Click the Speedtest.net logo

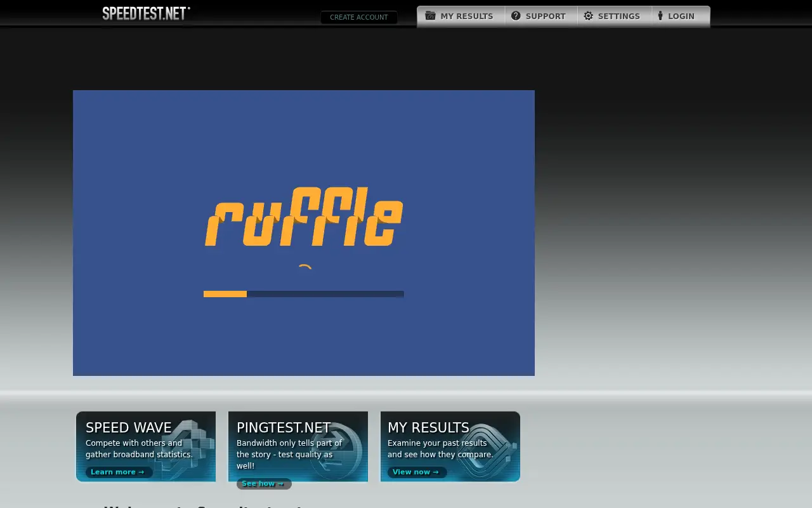[x=147, y=13]
